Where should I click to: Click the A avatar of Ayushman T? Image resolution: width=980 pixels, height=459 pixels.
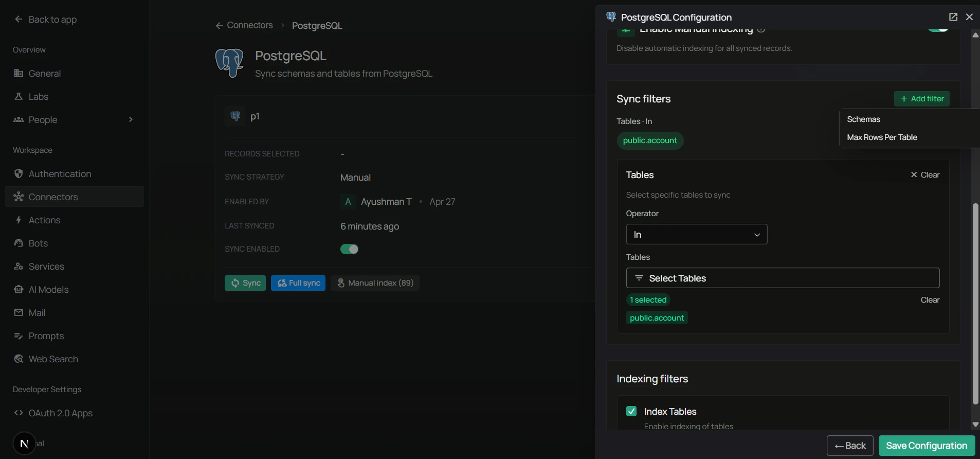pos(348,202)
